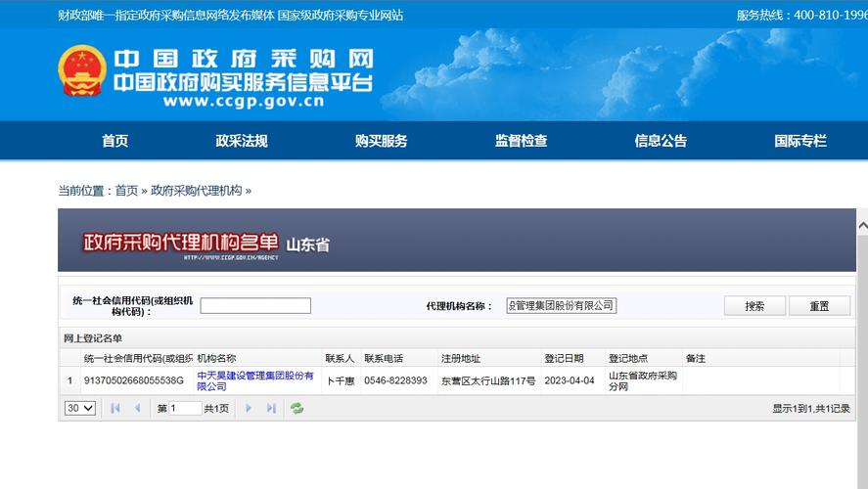Image resolution: width=868 pixels, height=489 pixels.
Task: Open 监督检查 navigation item
Action: [x=521, y=141]
